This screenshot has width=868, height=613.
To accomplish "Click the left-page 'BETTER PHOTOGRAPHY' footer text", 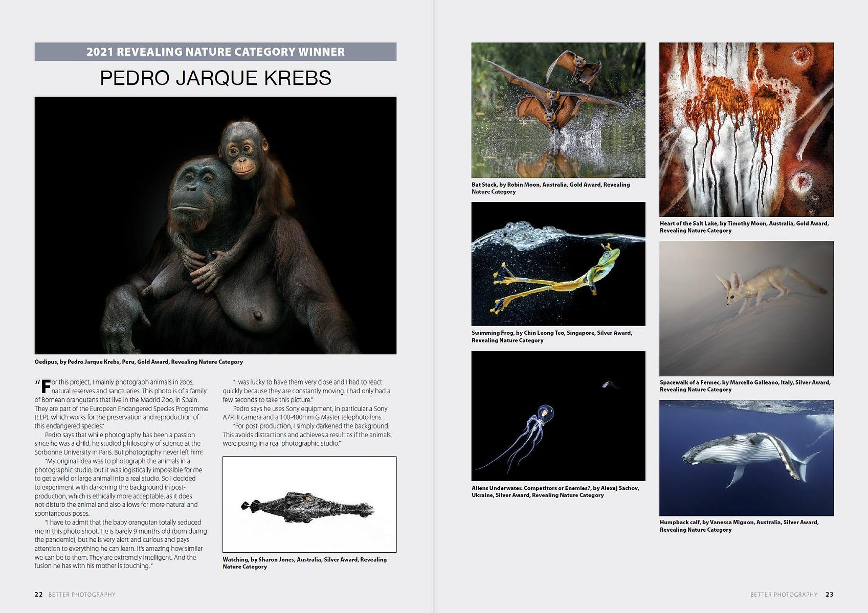I will (x=82, y=595).
